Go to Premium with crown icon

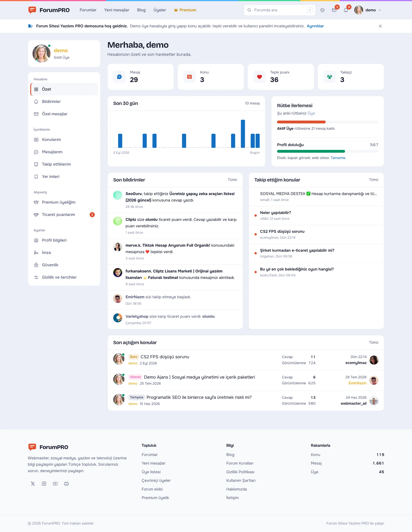tap(185, 10)
